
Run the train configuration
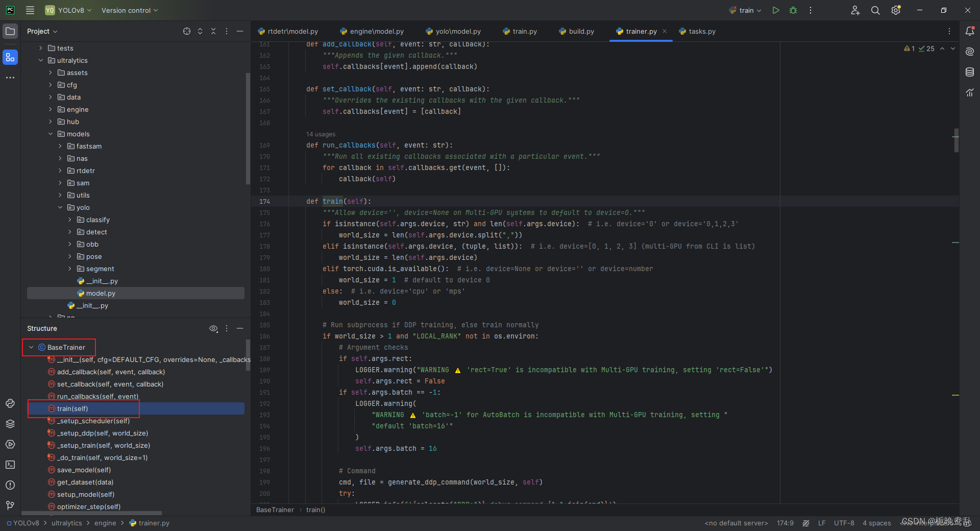click(776, 10)
